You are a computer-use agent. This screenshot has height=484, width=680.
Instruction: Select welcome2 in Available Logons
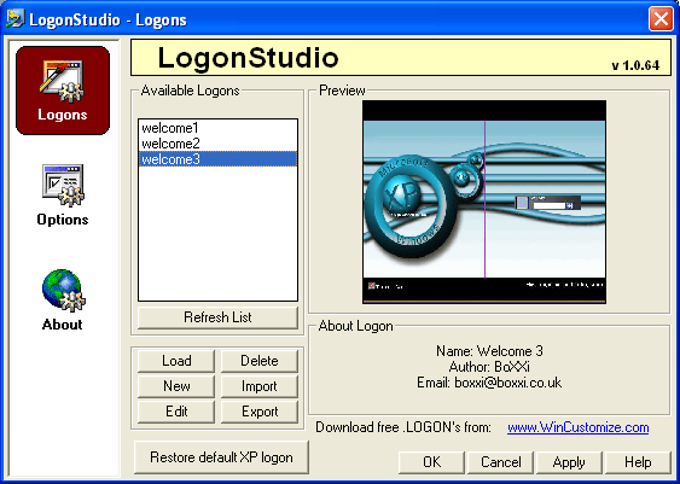tap(218, 144)
